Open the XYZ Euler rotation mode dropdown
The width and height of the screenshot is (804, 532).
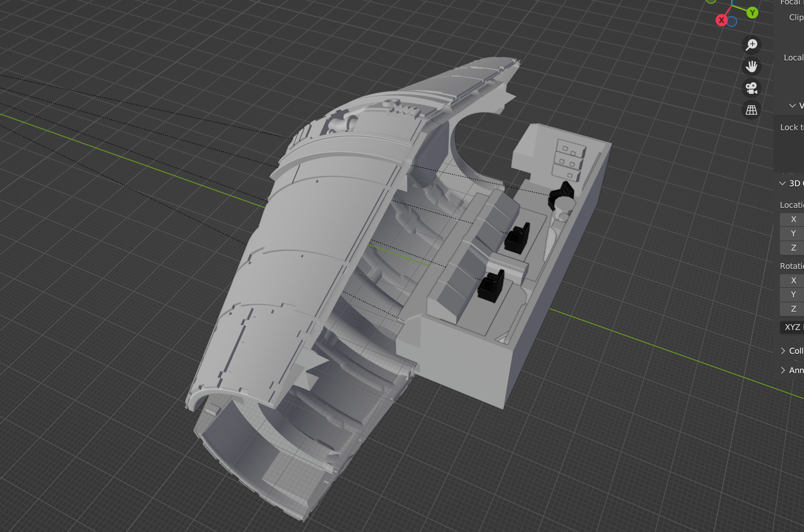click(792, 327)
